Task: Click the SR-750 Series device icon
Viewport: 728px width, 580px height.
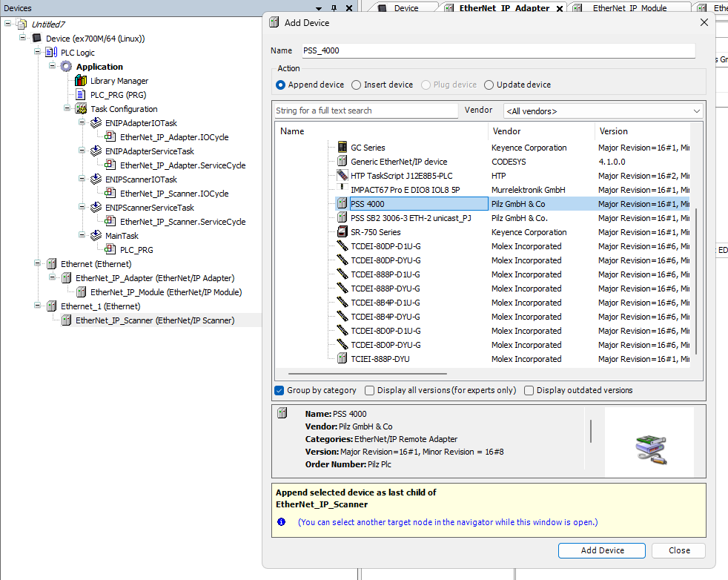Action: click(x=343, y=231)
